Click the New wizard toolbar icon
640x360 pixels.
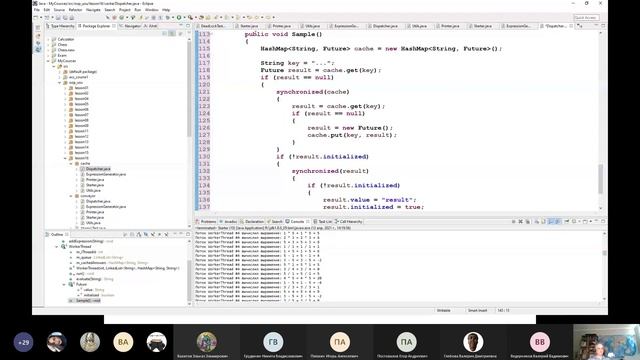coord(36,18)
